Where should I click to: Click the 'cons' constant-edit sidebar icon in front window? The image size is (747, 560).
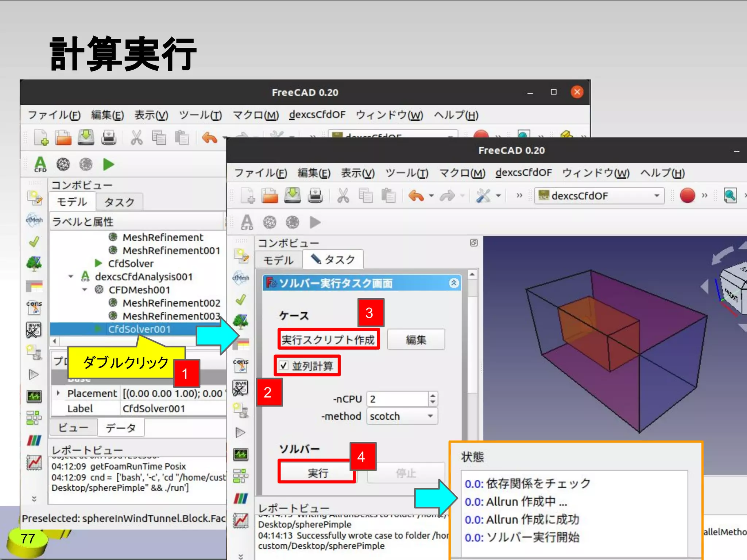click(x=241, y=366)
